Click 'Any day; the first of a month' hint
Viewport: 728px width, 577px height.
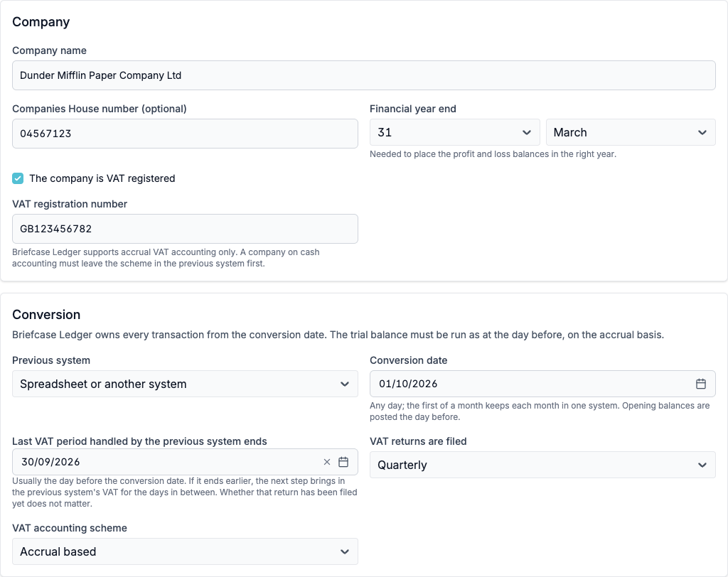coord(540,411)
